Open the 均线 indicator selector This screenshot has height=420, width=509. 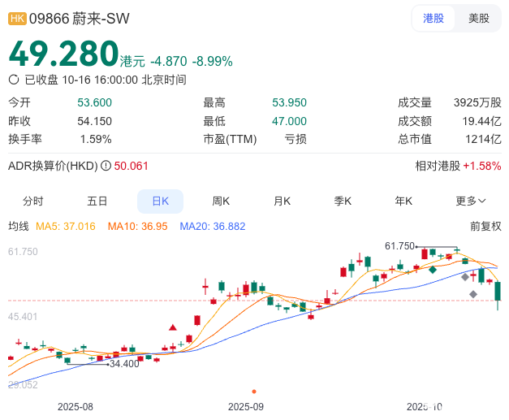[18, 226]
